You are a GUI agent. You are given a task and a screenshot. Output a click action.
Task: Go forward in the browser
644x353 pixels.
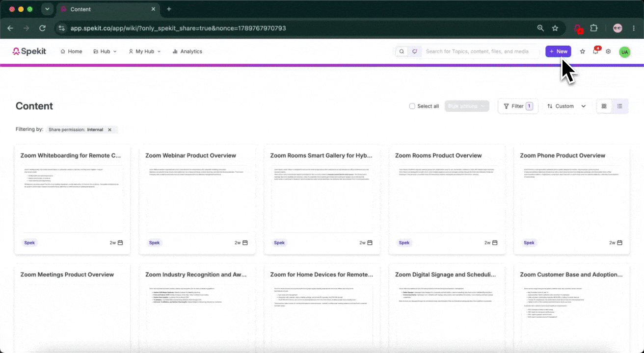click(x=26, y=28)
